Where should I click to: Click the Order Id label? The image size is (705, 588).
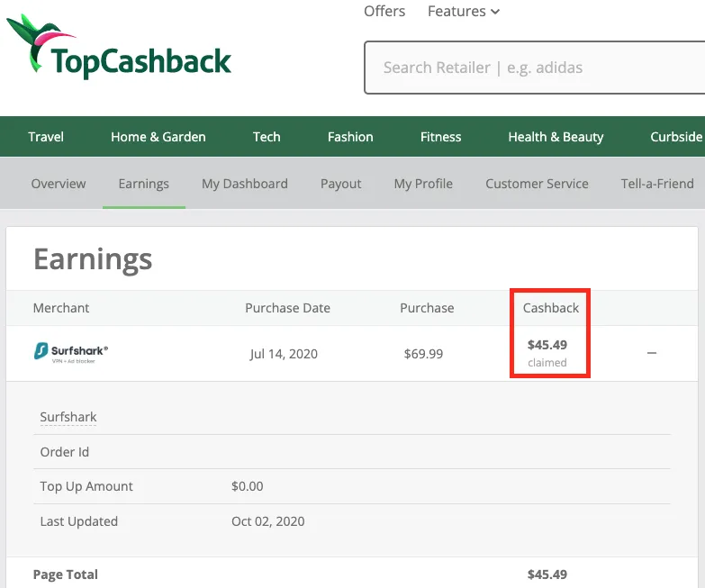[x=64, y=452]
